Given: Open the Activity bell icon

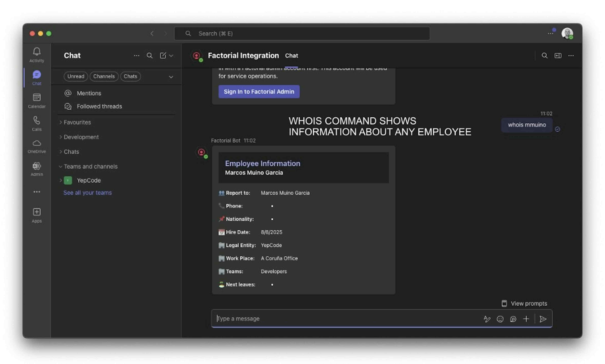Looking at the screenshot, I should tap(37, 54).
